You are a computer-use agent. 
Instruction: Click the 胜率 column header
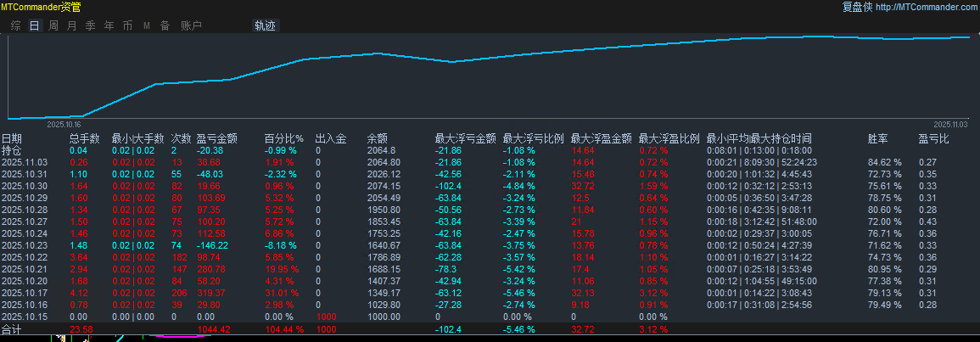pyautogui.click(x=877, y=138)
